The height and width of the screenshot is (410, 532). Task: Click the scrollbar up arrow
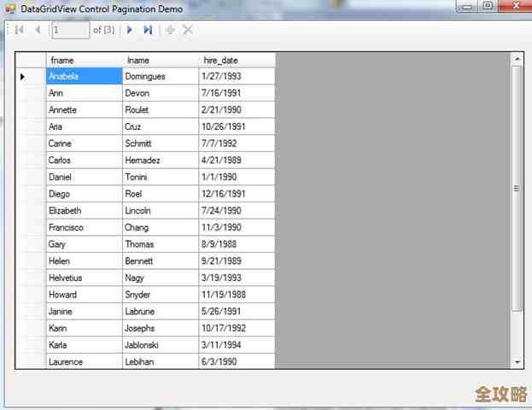click(x=517, y=59)
